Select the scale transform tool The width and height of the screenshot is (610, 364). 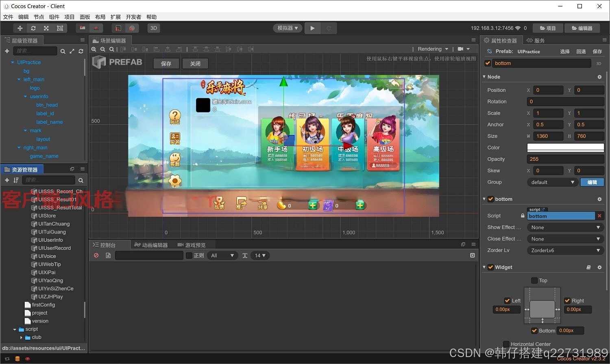pos(46,28)
